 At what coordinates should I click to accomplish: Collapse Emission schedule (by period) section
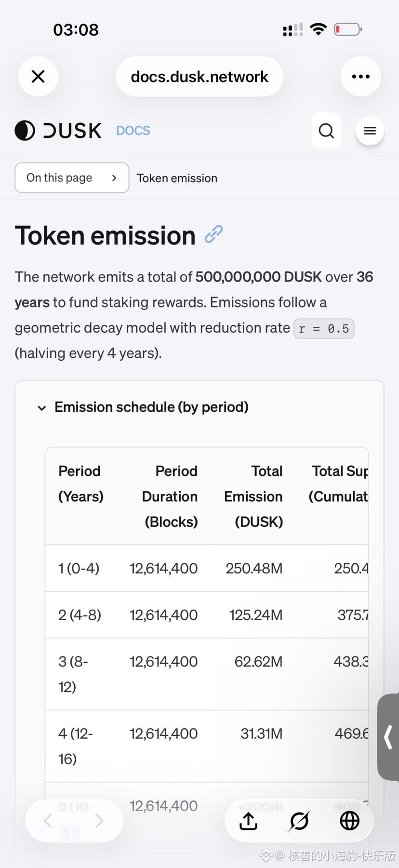click(143, 407)
